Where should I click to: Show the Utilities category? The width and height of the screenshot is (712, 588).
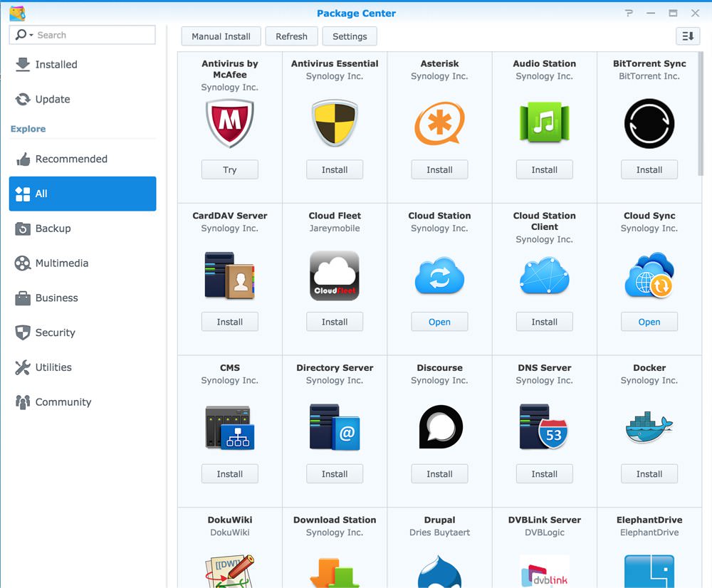click(x=83, y=367)
